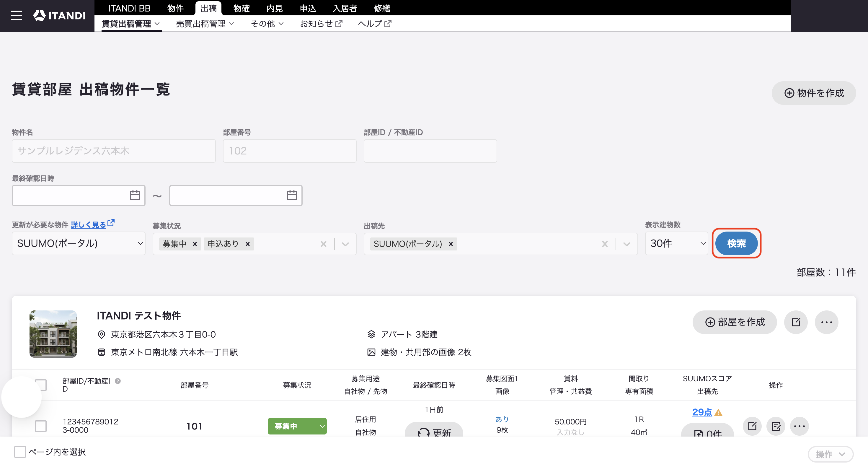The height and width of the screenshot is (472, 868).
Task: Toggle the ページ内を選択 checkbox
Action: [20, 452]
